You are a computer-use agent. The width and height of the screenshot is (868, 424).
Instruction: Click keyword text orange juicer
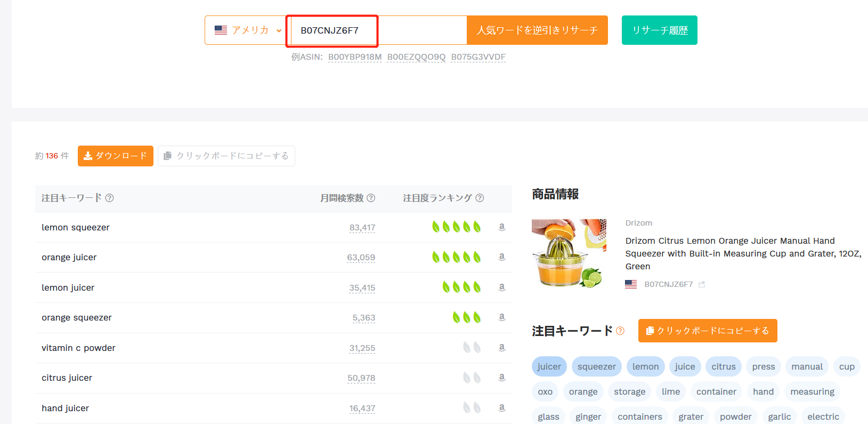69,257
